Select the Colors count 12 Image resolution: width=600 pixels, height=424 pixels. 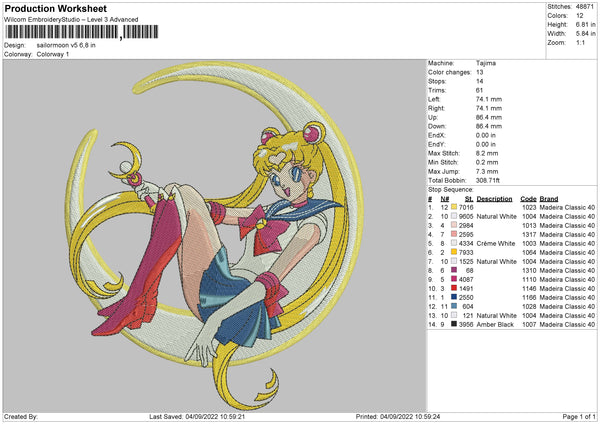coord(580,16)
